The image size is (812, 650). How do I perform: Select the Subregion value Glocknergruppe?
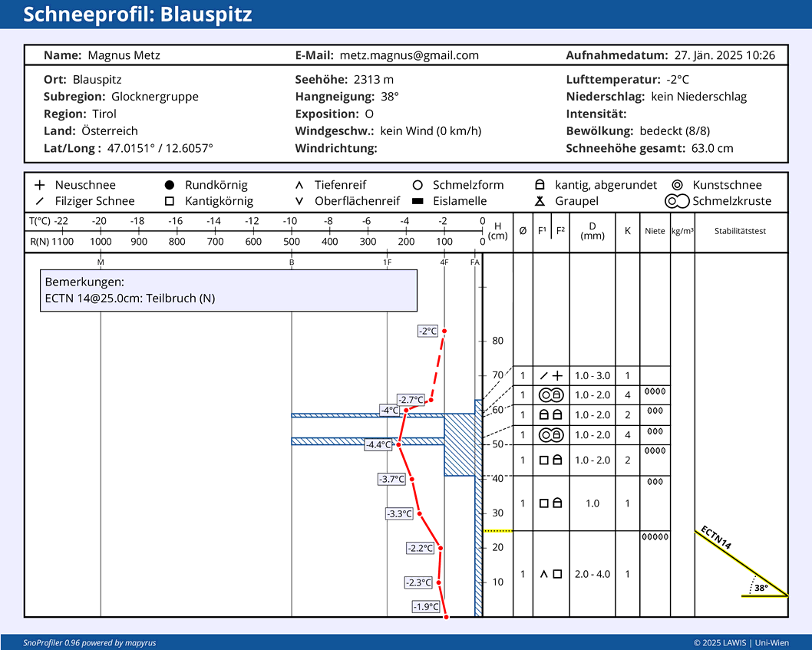(x=155, y=97)
